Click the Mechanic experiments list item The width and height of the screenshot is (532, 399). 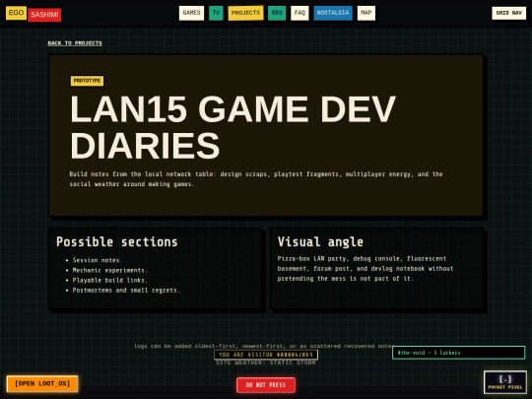pyautogui.click(x=110, y=270)
